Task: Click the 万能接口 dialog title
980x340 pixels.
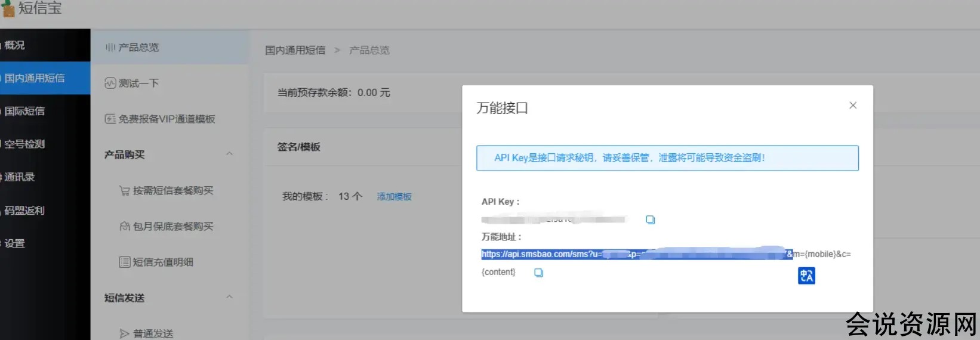Action: click(503, 108)
